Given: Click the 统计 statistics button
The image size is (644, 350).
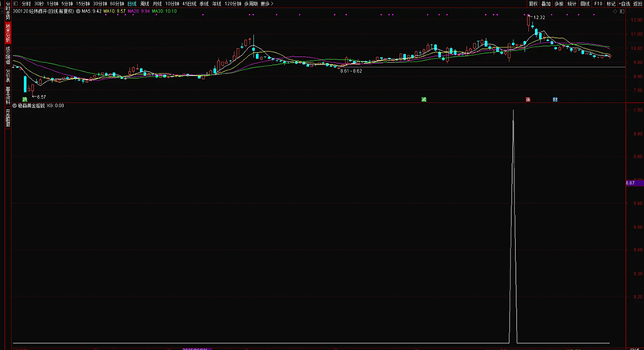Looking at the screenshot, I should click(572, 4).
